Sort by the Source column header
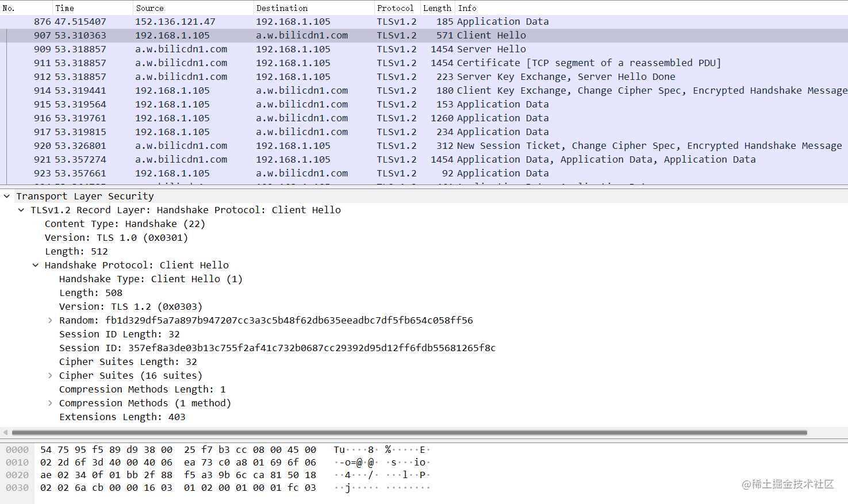 [193, 8]
